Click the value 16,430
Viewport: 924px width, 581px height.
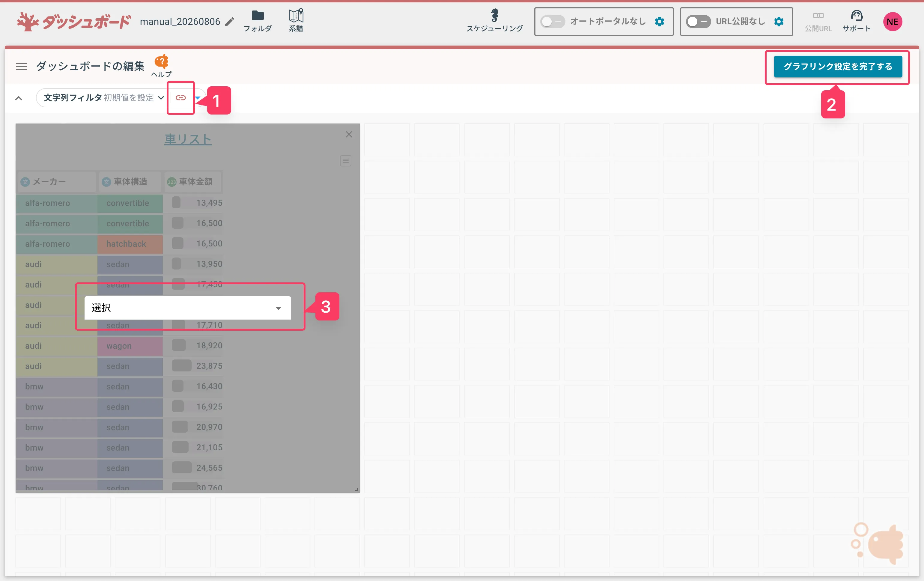[209, 386]
